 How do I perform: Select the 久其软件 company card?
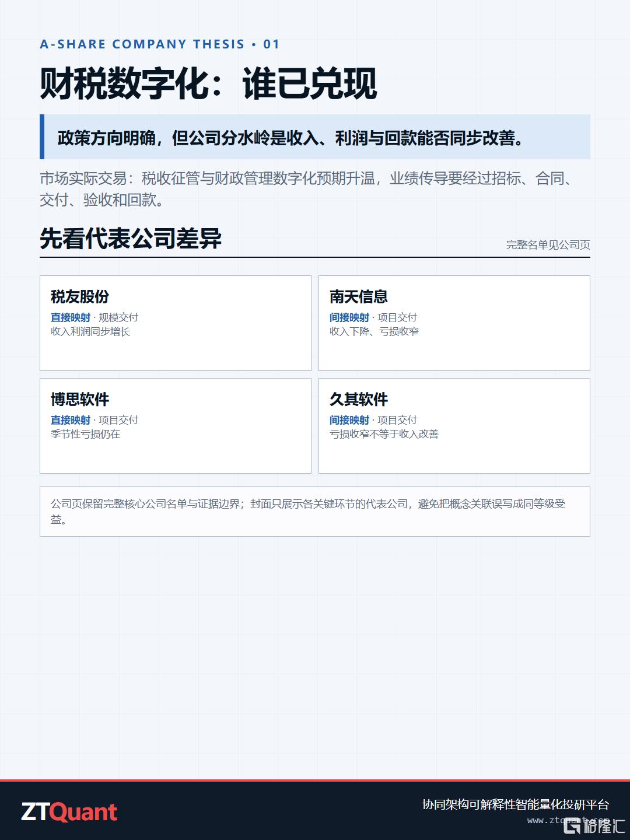[454, 426]
